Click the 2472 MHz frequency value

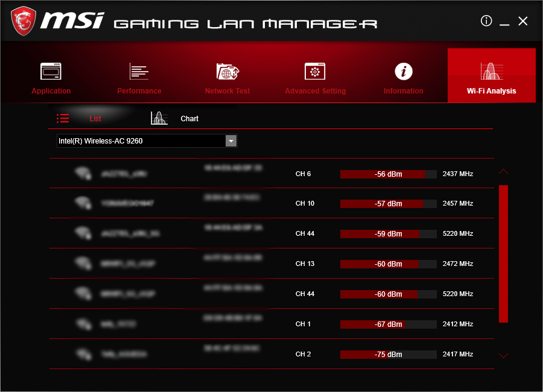(x=458, y=264)
